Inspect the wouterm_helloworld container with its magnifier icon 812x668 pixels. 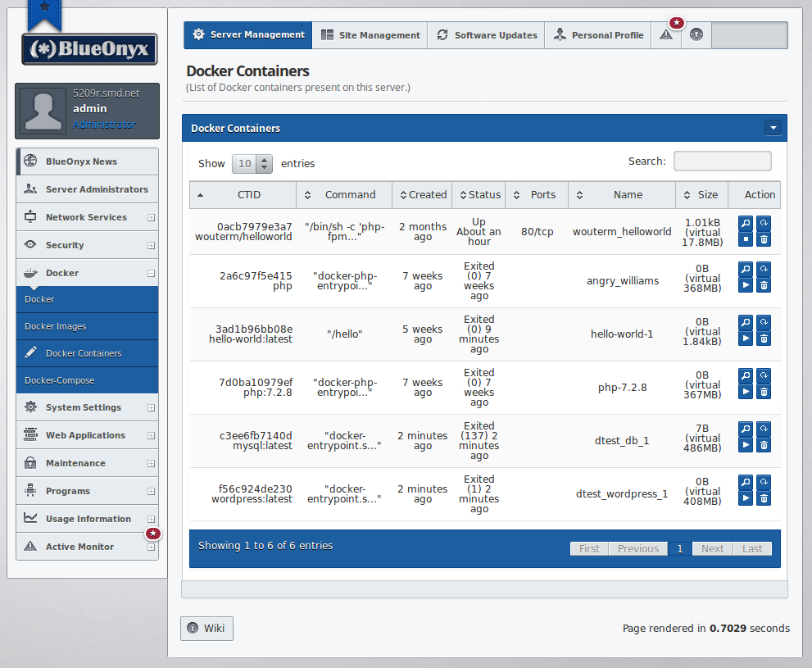coord(745,223)
